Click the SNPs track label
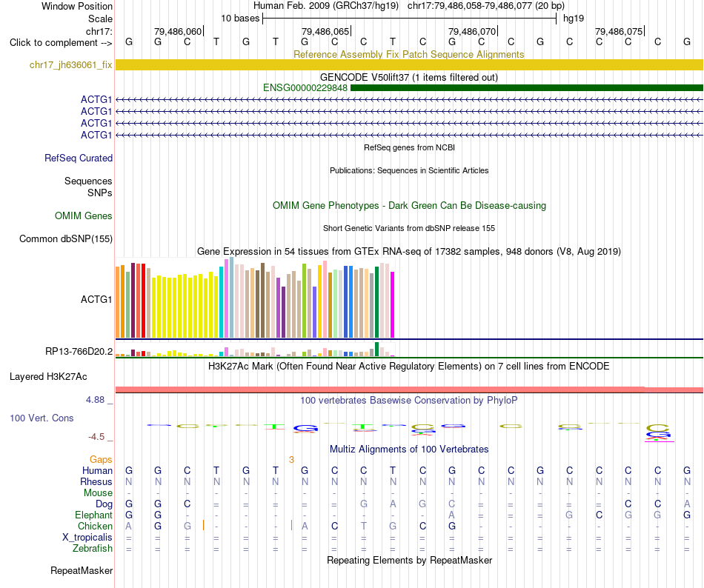 (100, 193)
